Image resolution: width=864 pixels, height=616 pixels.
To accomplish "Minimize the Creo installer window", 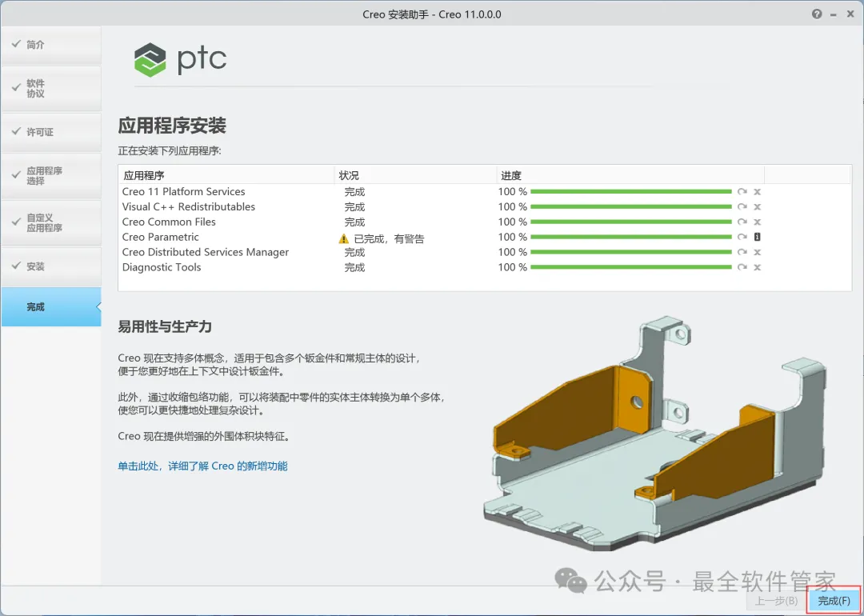I will [833, 15].
